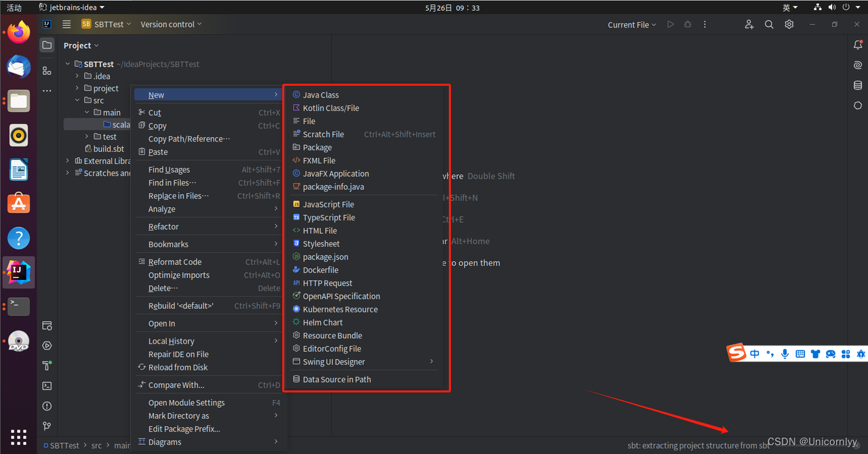The image size is (868, 454).
Task: Open Search Everywhere magnifier
Action: (x=769, y=24)
